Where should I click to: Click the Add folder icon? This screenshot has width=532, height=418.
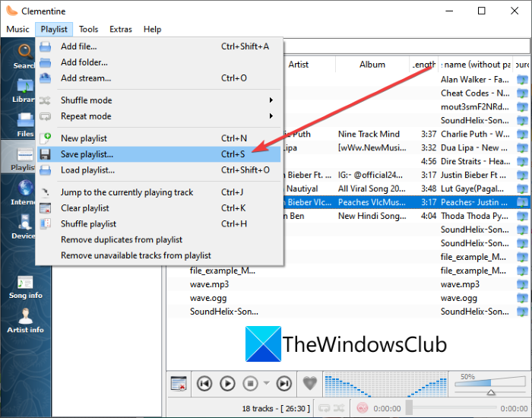pos(45,62)
